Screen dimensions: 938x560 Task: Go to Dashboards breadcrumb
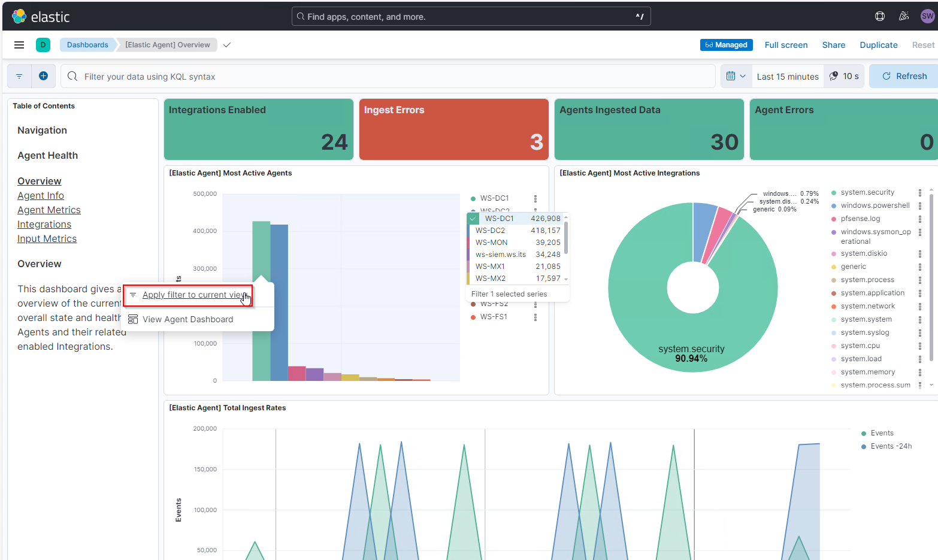(87, 45)
